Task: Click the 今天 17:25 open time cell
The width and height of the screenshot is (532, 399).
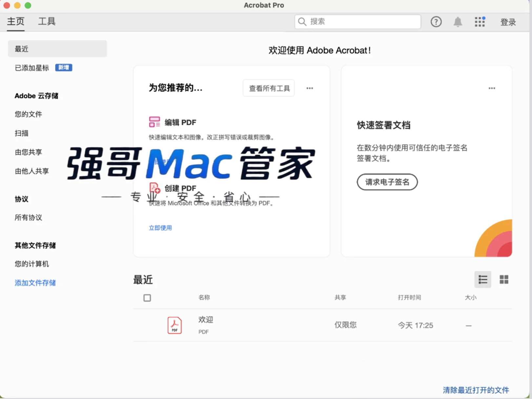Action: tap(415, 325)
